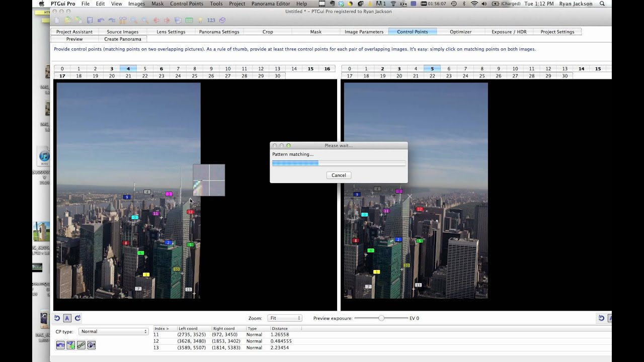Select image 3 in right image selector

pyautogui.click(x=399, y=68)
